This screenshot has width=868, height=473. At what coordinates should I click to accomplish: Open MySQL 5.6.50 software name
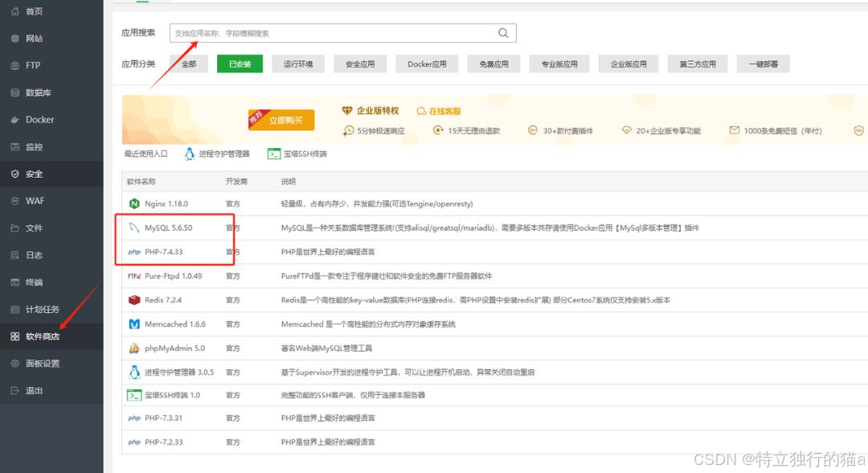168,228
